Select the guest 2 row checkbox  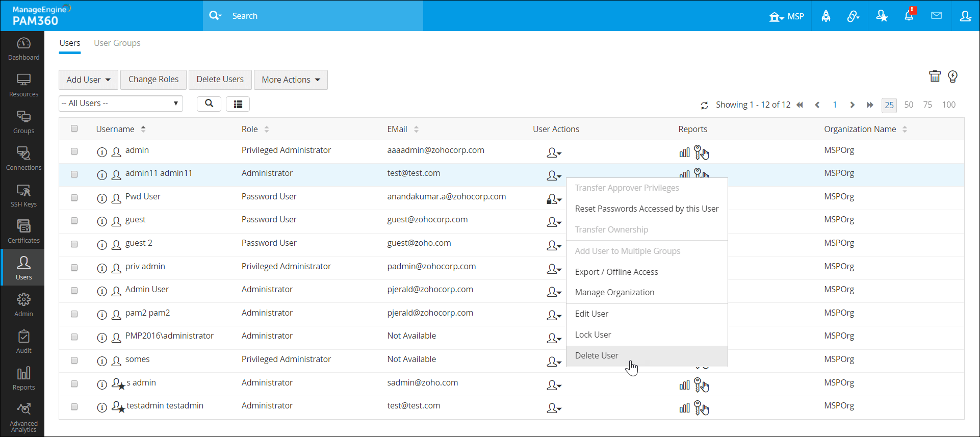click(74, 244)
